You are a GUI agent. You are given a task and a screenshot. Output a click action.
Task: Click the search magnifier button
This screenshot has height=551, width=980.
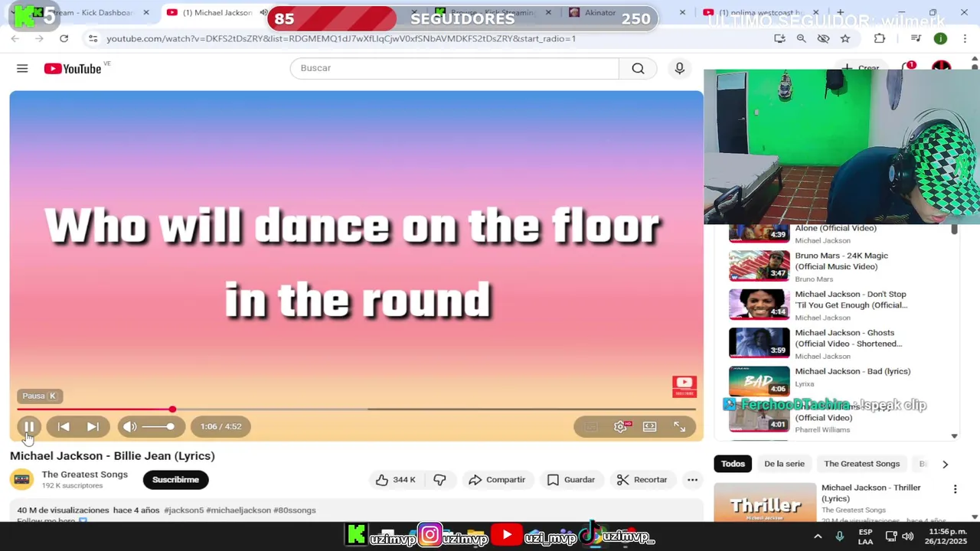(638, 68)
